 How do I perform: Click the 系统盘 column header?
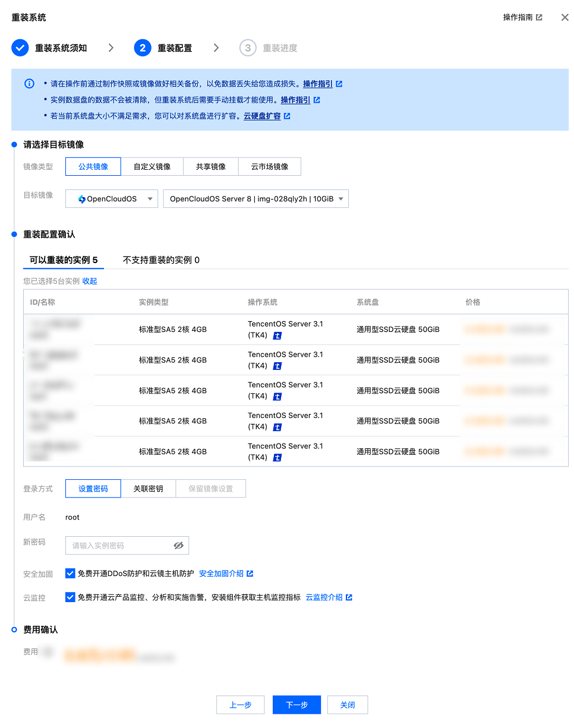coord(368,302)
